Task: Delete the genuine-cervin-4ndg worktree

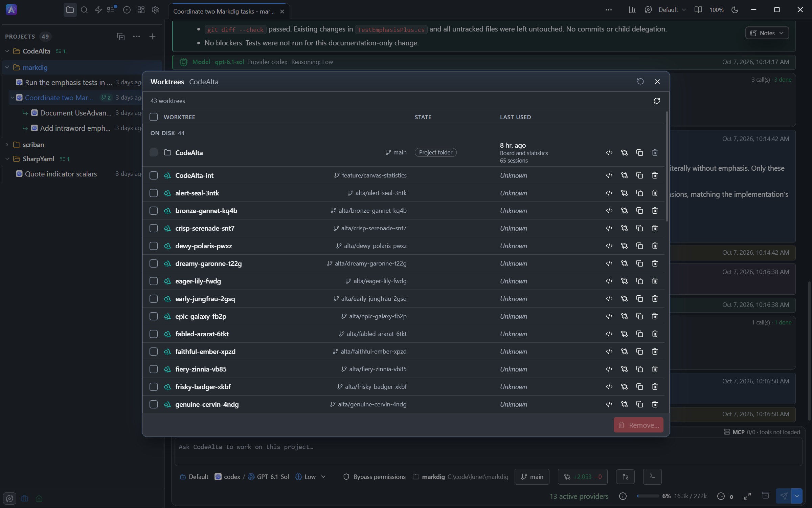Action: [x=655, y=404]
